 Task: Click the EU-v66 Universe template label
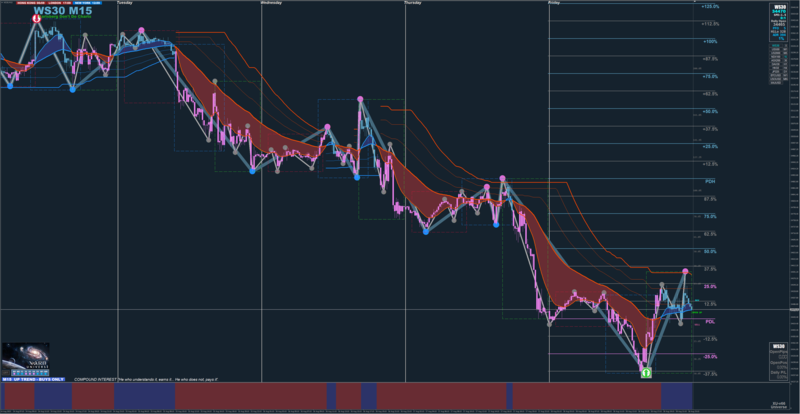779,405
